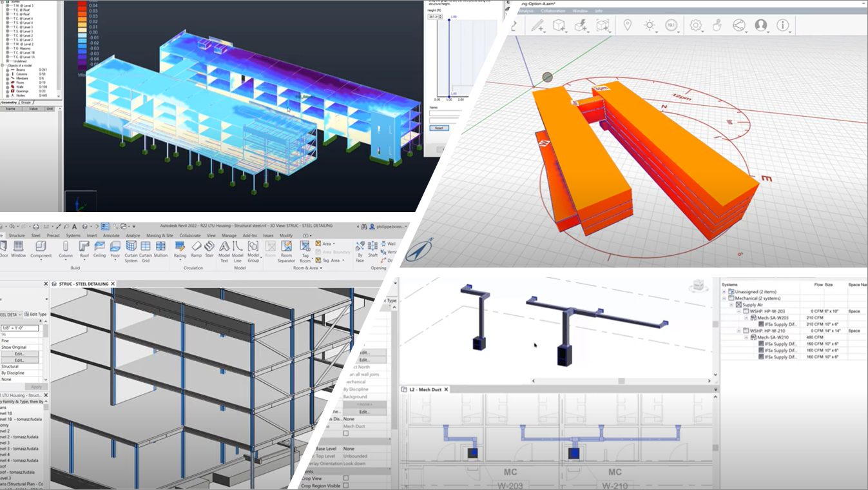Select the By Face opening tool
The image size is (868, 490).
click(360, 252)
